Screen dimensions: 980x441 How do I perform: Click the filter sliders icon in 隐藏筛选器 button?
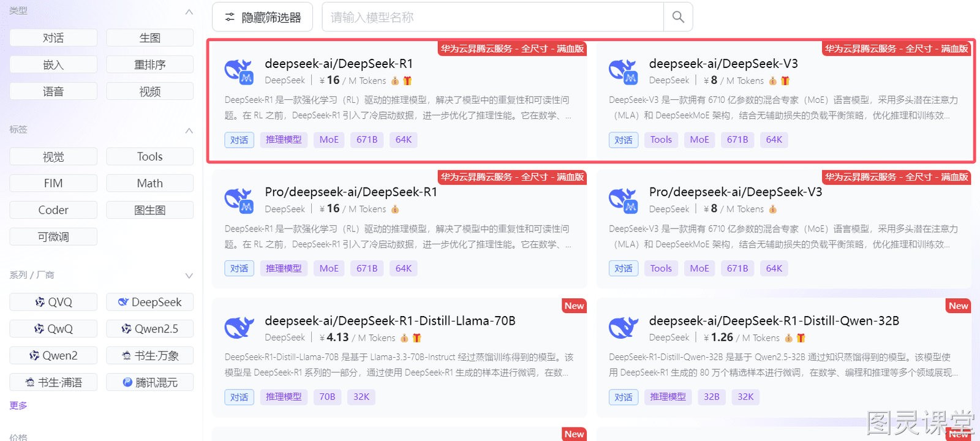click(x=230, y=17)
